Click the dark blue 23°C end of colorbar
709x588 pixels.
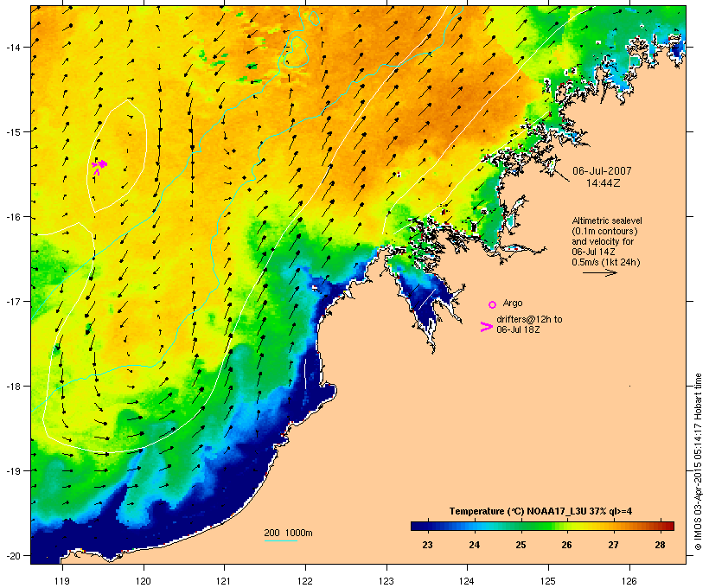click(418, 526)
